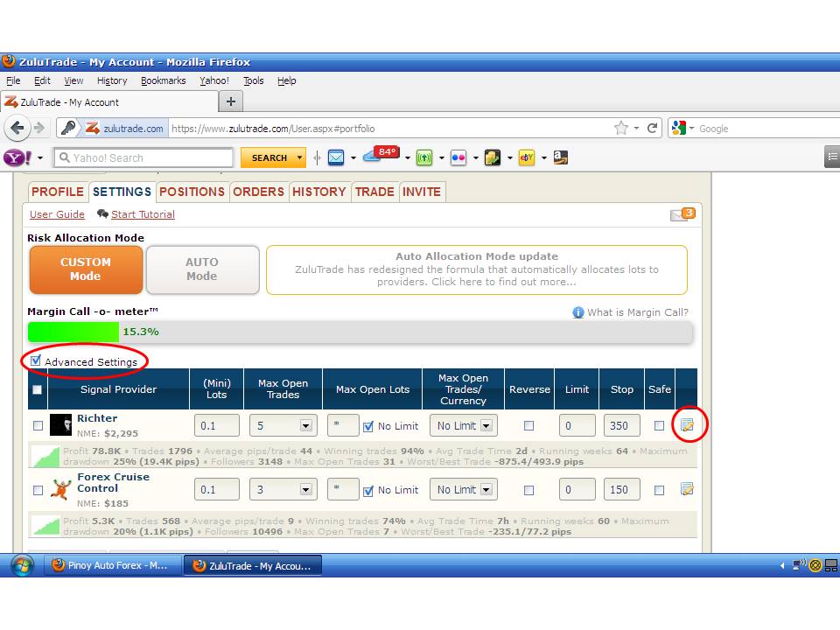Open messages envelope icon with 3 badge

tap(682, 214)
